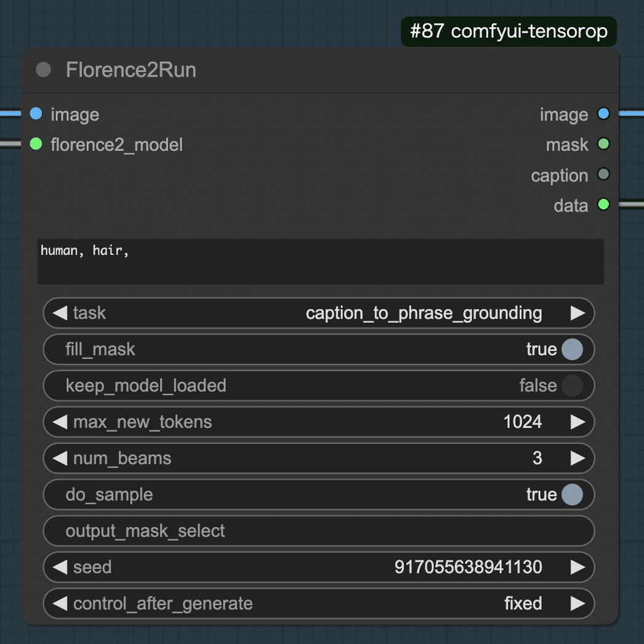Click the blue image output socket
The image size is (644, 644).
pos(603,114)
